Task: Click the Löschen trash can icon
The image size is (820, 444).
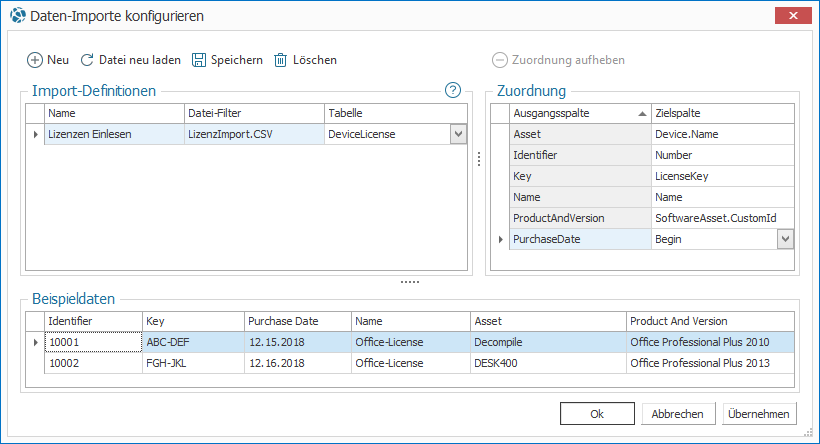Action: [x=281, y=60]
